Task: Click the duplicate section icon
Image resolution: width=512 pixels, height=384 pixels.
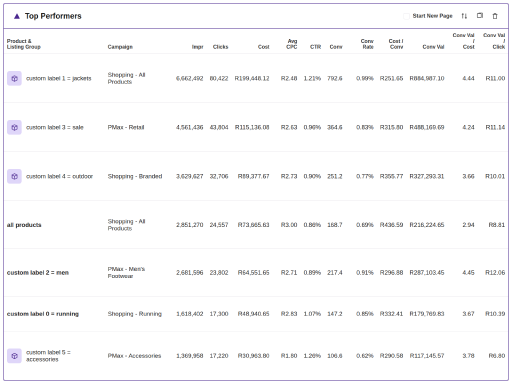Action: [x=480, y=16]
